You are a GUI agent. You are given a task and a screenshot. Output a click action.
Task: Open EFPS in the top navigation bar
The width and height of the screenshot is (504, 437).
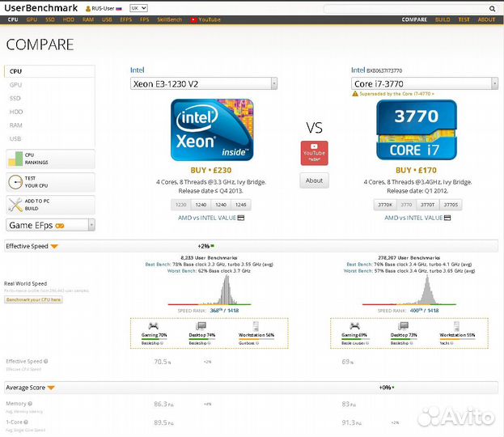click(x=126, y=19)
